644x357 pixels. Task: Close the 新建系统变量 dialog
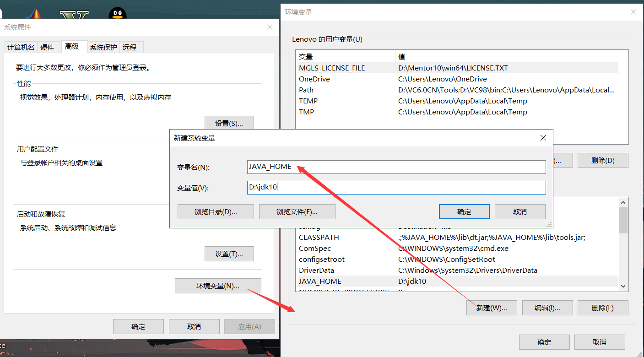click(543, 138)
